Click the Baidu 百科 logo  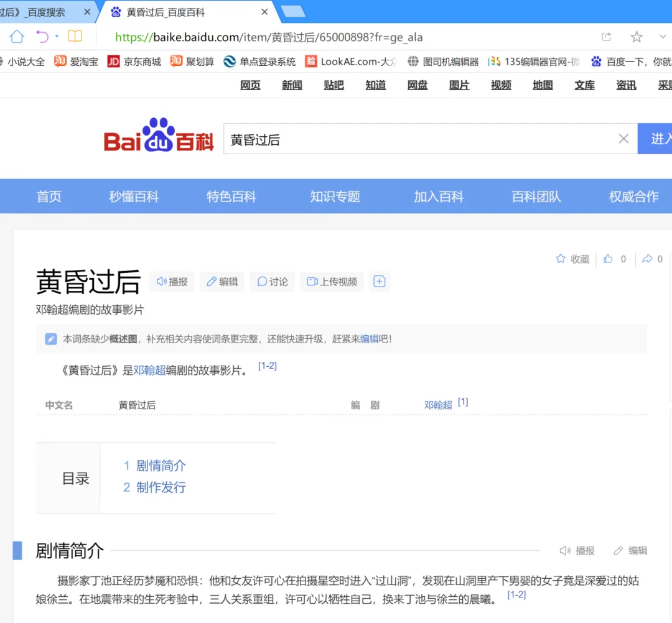pos(159,135)
